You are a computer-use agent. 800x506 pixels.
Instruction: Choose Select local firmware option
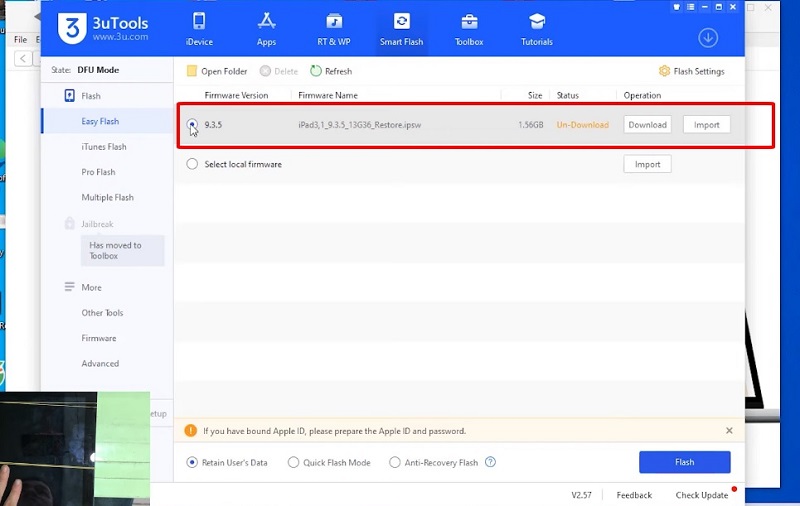click(x=192, y=164)
